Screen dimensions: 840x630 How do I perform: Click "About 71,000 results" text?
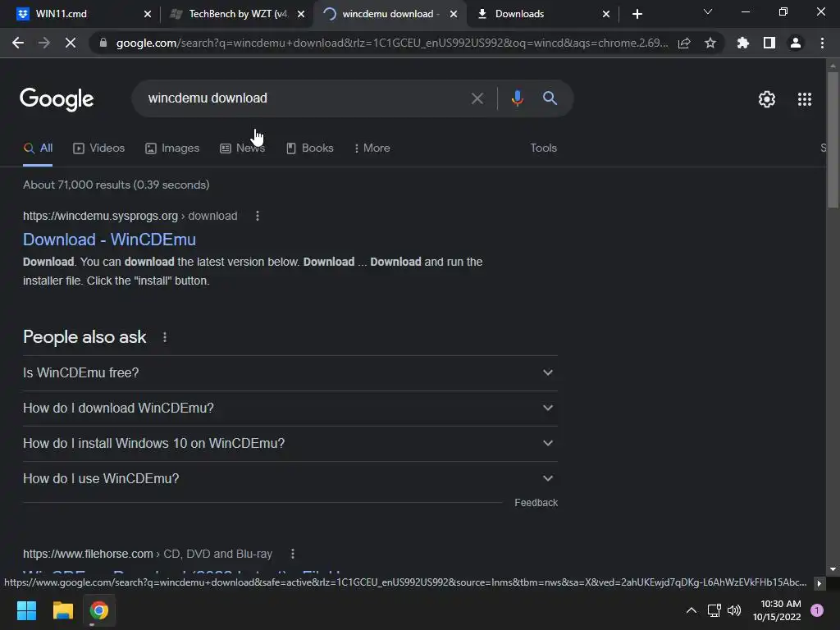(x=116, y=185)
